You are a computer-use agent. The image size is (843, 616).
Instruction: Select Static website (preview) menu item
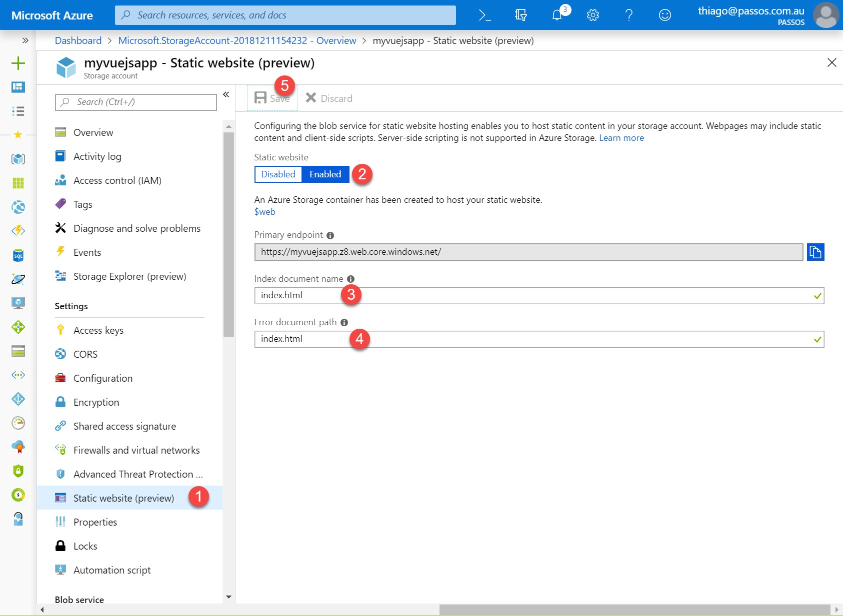coord(129,498)
